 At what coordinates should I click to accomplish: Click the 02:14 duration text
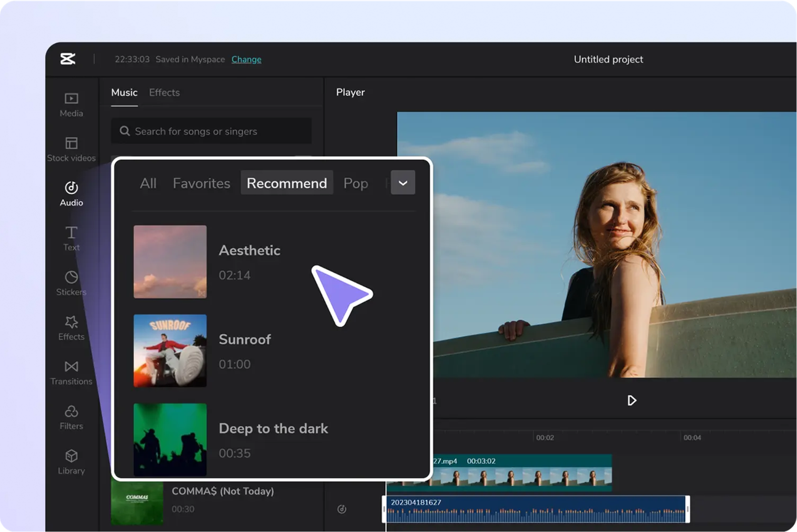point(235,275)
